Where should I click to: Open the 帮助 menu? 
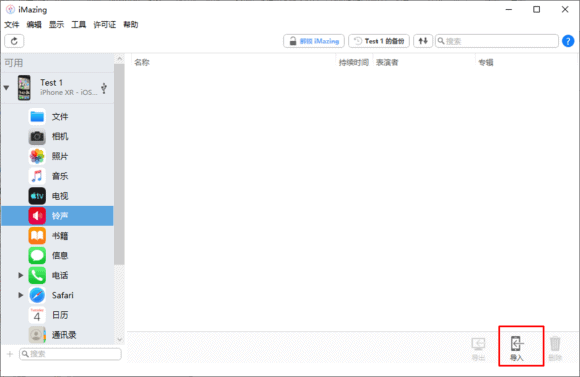point(131,25)
